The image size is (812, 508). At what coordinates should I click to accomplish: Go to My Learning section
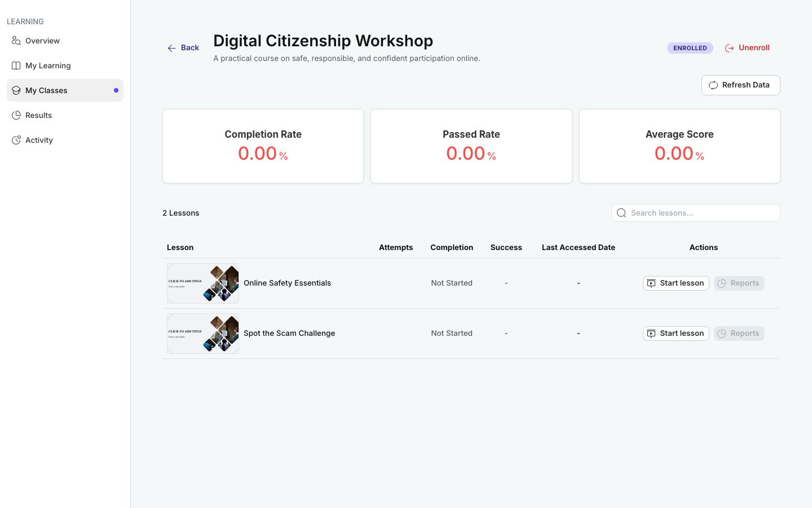(x=65, y=65)
